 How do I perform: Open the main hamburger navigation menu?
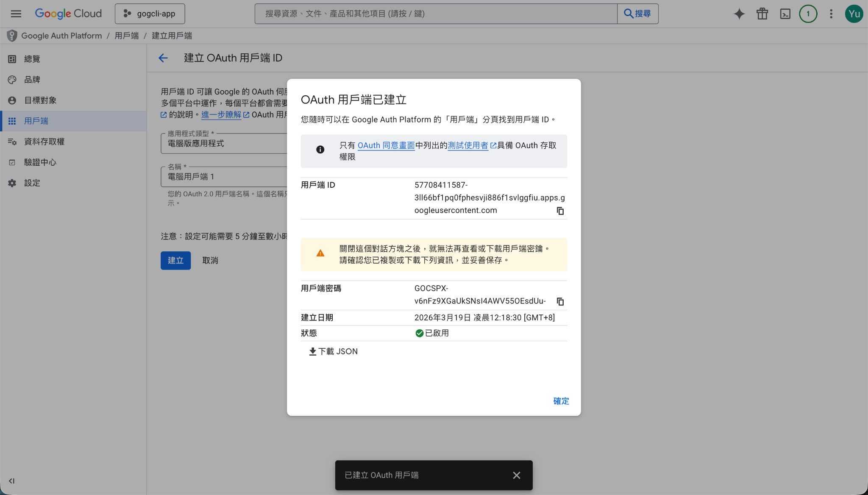click(16, 14)
